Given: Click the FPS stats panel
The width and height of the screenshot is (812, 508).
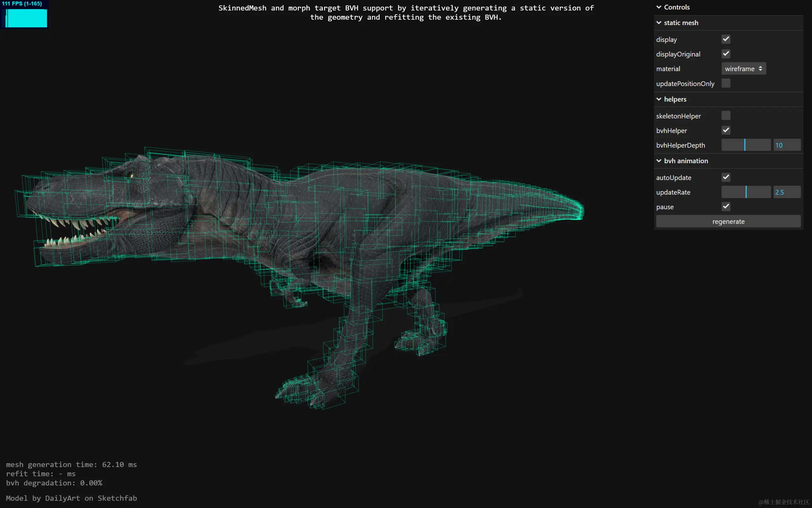Looking at the screenshot, I should point(24,15).
